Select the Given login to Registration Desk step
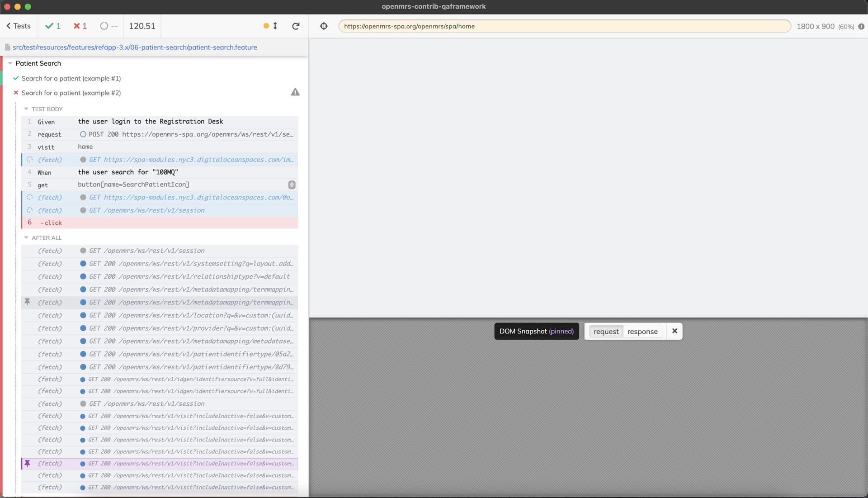Viewport: 868px width, 498px height. tap(160, 121)
